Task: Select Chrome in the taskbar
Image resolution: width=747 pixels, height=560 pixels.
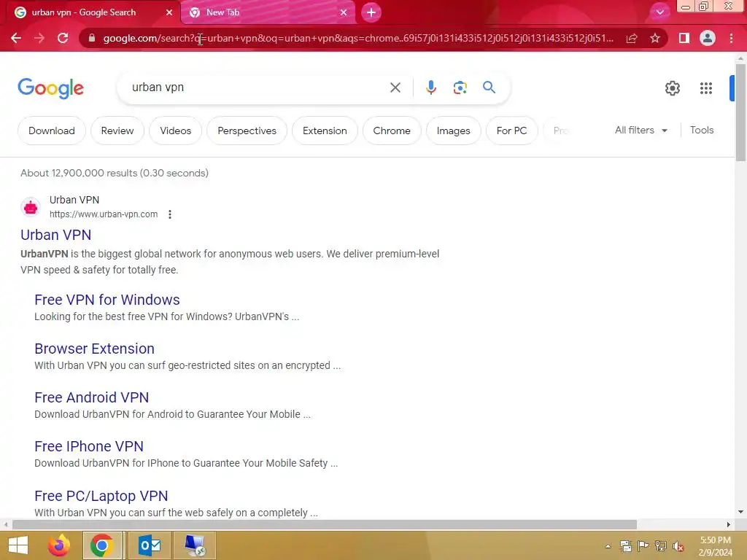Action: 102,545
